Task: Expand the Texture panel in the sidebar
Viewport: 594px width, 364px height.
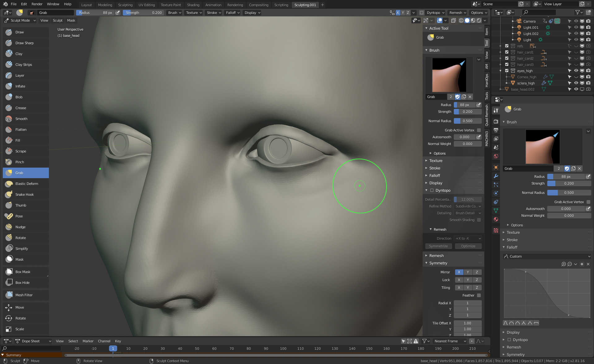Action: click(x=436, y=161)
